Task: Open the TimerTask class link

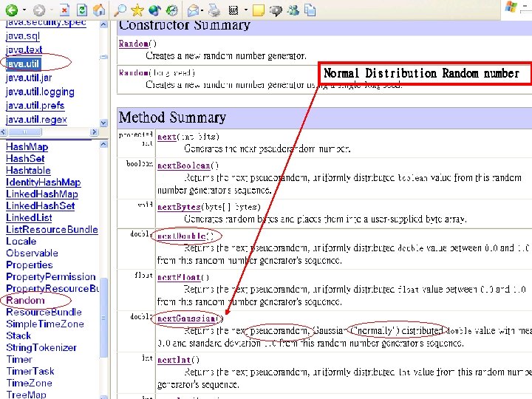Action: point(30,371)
